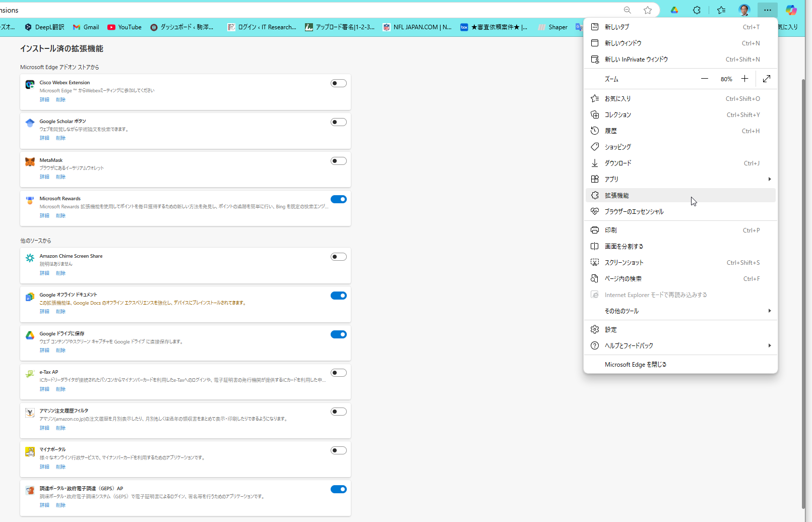Enable the Cisco Webex Extension toggle

pyautogui.click(x=338, y=83)
